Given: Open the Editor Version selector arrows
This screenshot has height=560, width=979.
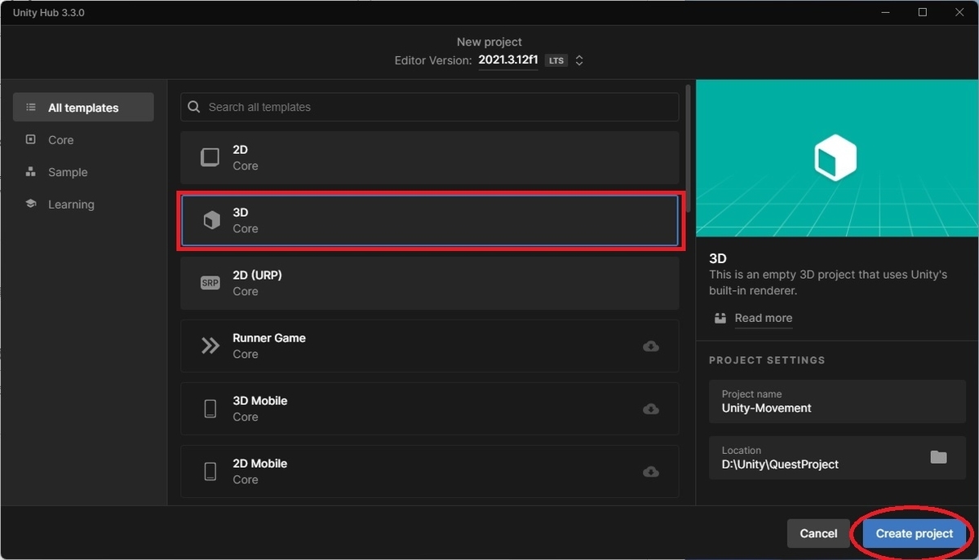Looking at the screenshot, I should point(579,60).
